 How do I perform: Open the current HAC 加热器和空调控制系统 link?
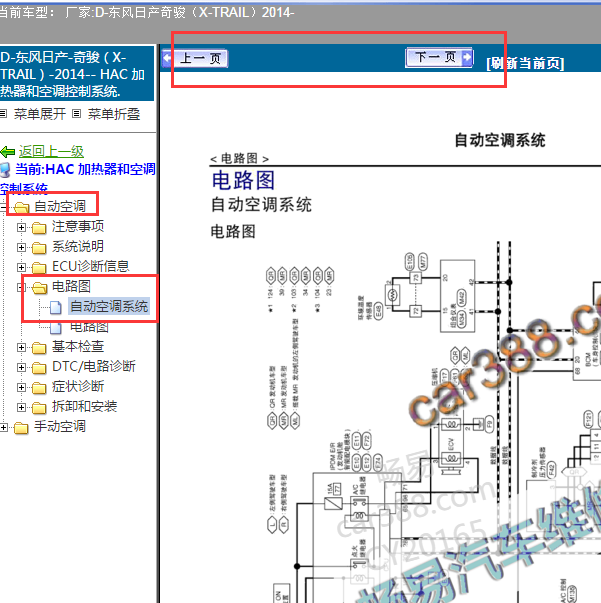pyautogui.click(x=77, y=178)
